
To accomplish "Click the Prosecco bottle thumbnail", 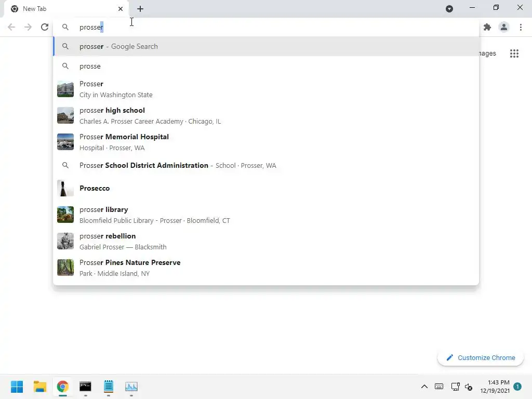I will tap(65, 188).
